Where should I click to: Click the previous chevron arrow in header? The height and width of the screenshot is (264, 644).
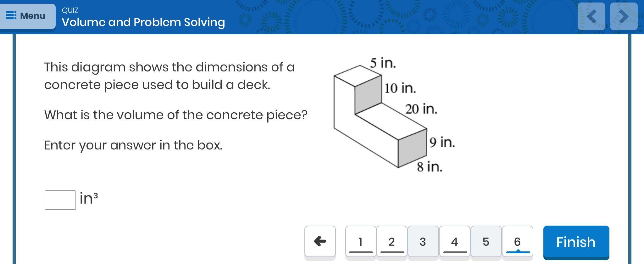click(x=591, y=16)
